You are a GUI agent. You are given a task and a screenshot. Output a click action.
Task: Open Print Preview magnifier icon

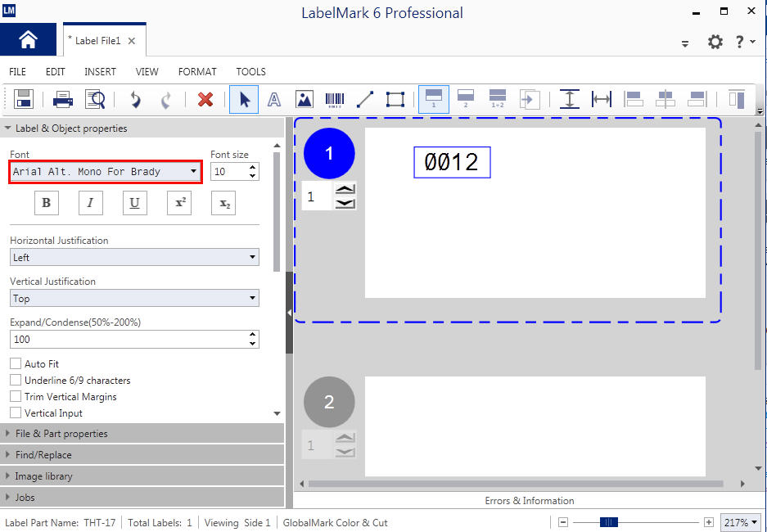click(x=95, y=99)
